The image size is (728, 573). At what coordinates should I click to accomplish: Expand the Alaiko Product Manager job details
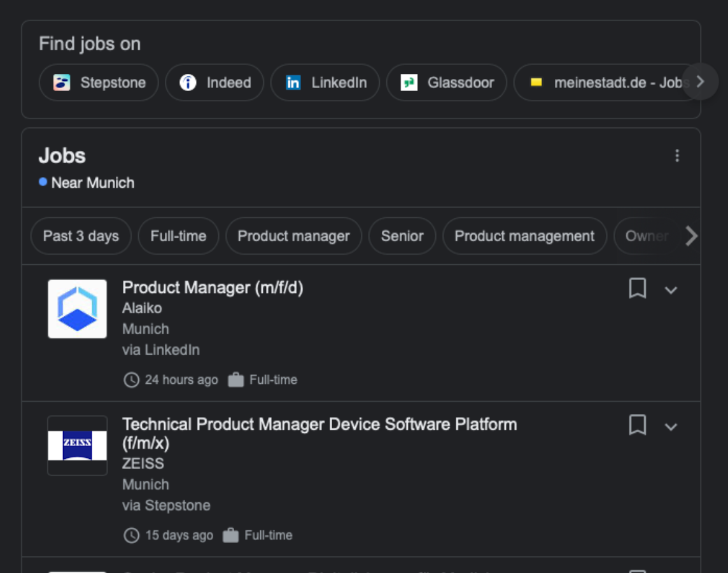tap(671, 290)
